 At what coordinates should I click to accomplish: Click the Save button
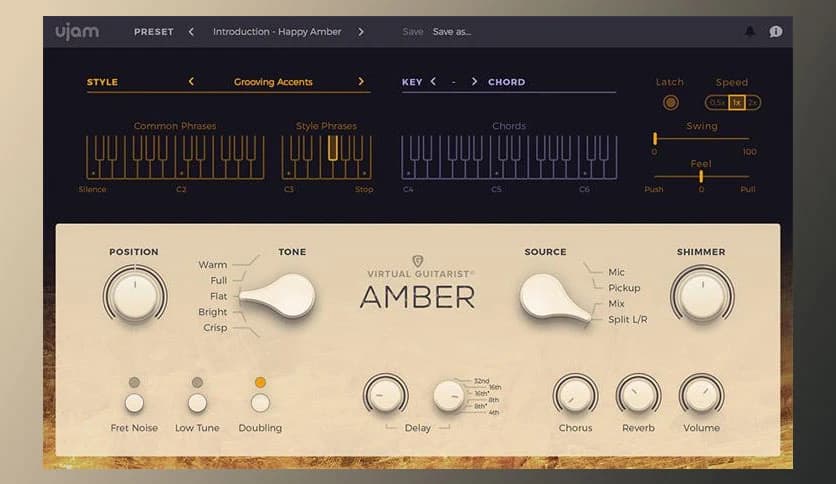pos(413,31)
